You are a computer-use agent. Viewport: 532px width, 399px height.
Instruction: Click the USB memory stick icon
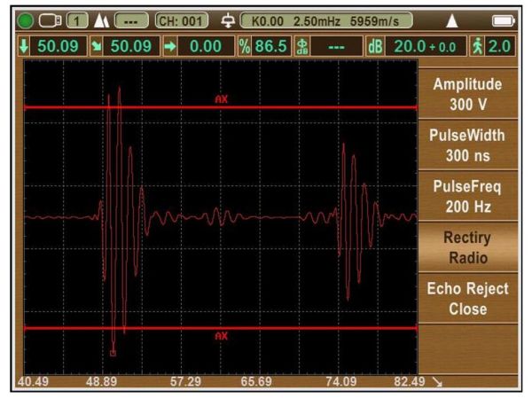(50, 20)
